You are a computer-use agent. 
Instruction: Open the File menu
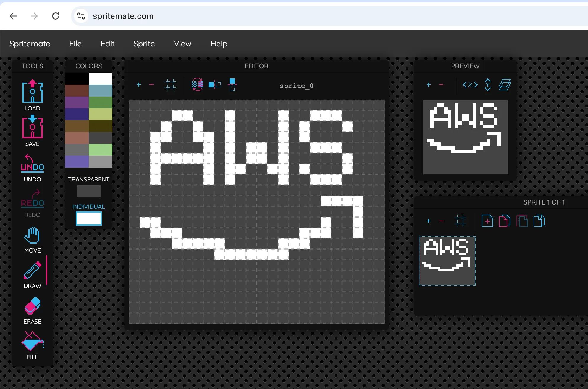coord(75,44)
